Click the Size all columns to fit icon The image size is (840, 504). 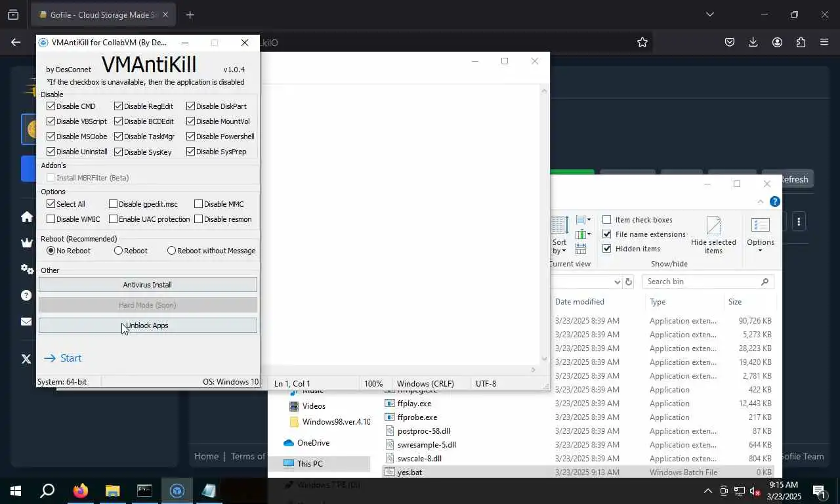(581, 249)
